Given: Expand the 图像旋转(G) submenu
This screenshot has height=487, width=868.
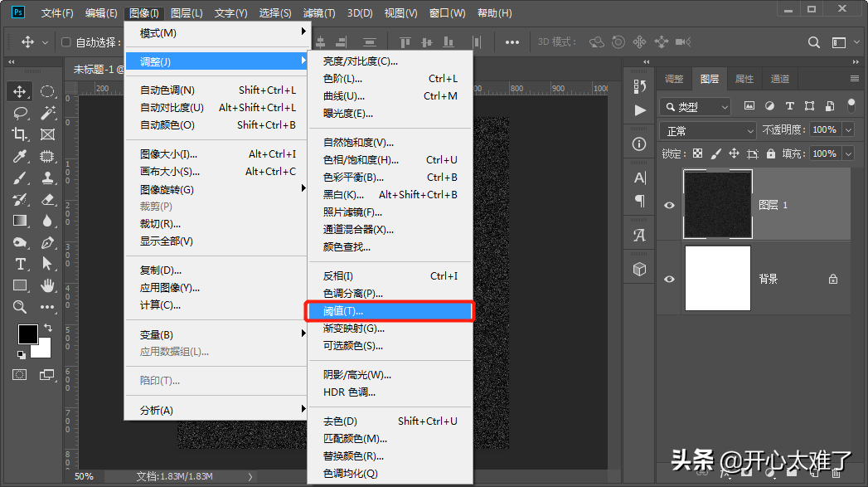Looking at the screenshot, I should click(x=216, y=189).
